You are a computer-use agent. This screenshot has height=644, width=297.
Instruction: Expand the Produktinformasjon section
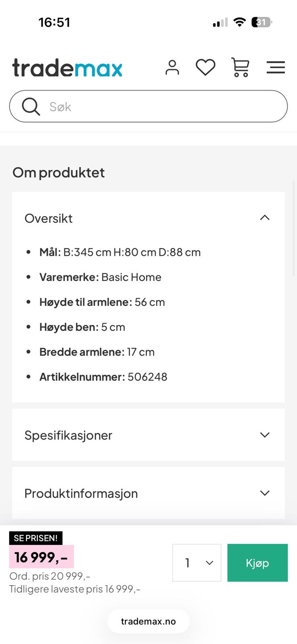click(x=264, y=493)
